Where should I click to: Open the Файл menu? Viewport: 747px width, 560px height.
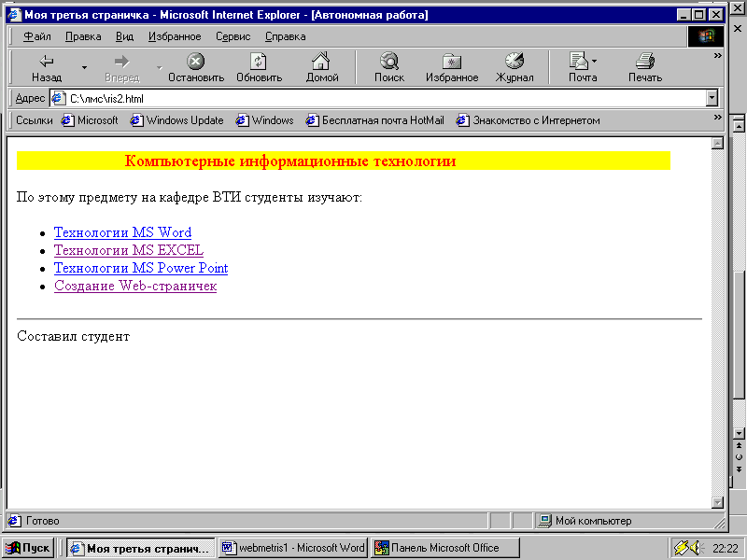[37, 36]
